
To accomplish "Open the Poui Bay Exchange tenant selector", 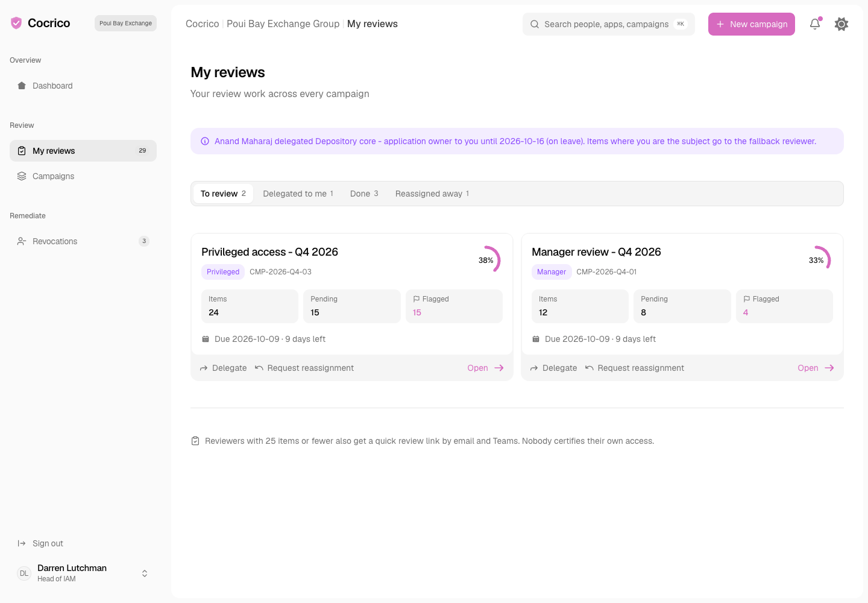I will click(125, 24).
